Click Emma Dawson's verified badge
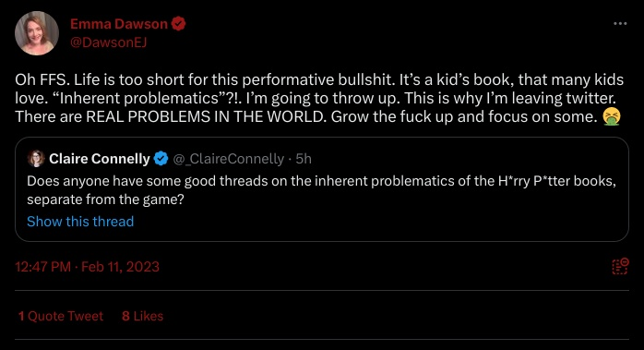644x350 pixels. (x=178, y=24)
